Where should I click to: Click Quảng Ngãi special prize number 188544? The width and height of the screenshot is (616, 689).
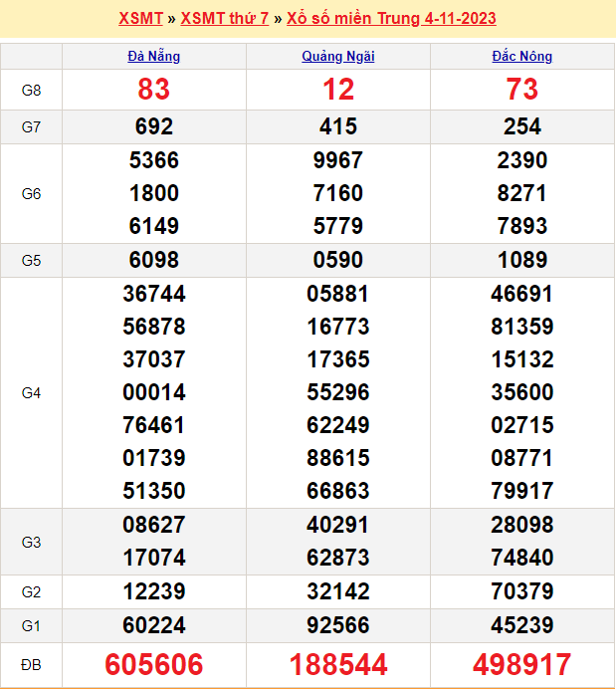338,664
